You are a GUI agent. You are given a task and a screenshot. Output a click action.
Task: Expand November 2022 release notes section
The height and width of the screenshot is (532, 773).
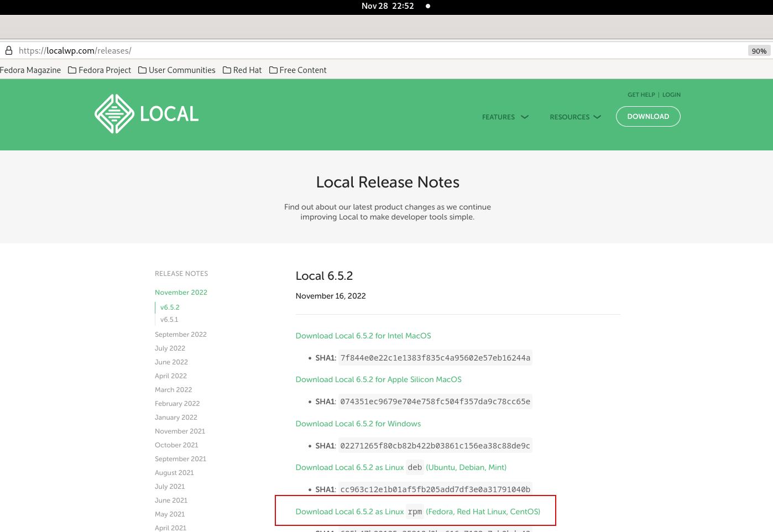tap(181, 293)
